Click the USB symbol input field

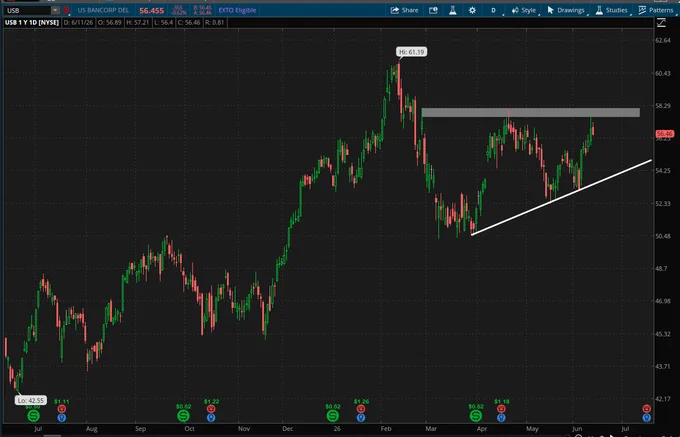[27, 10]
